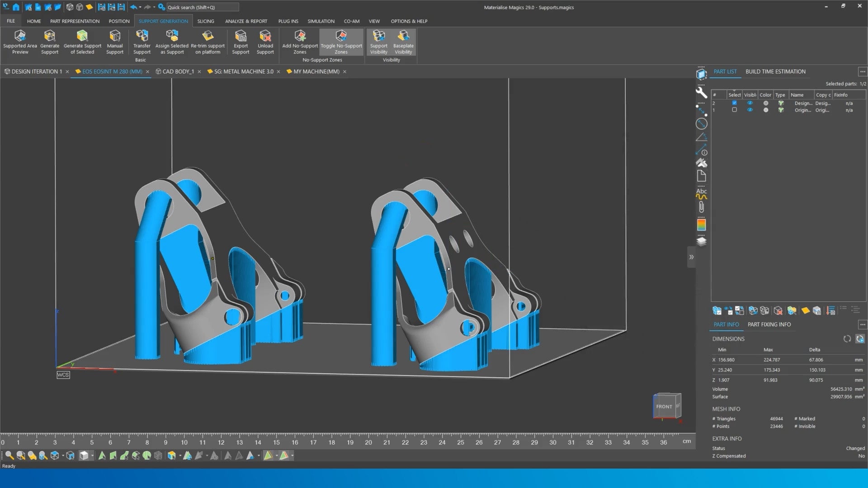Image resolution: width=868 pixels, height=488 pixels.
Task: Uncheck select box for part 2
Action: [734, 103]
